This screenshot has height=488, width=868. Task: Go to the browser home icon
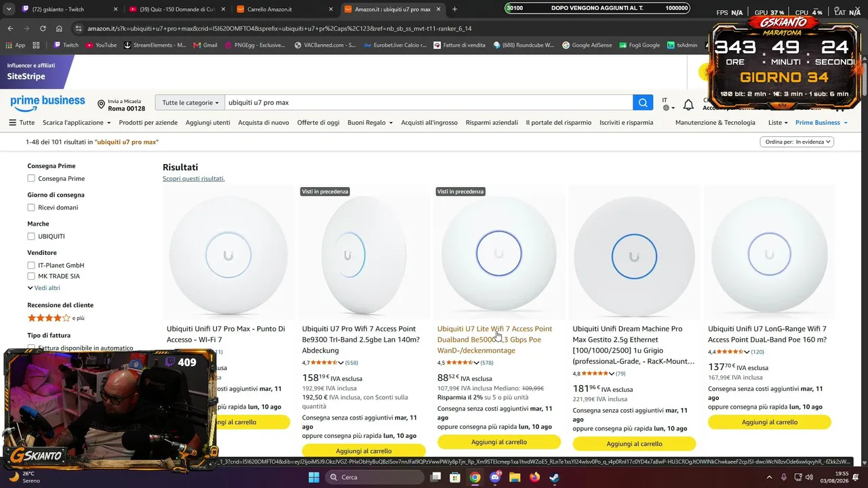tap(59, 28)
